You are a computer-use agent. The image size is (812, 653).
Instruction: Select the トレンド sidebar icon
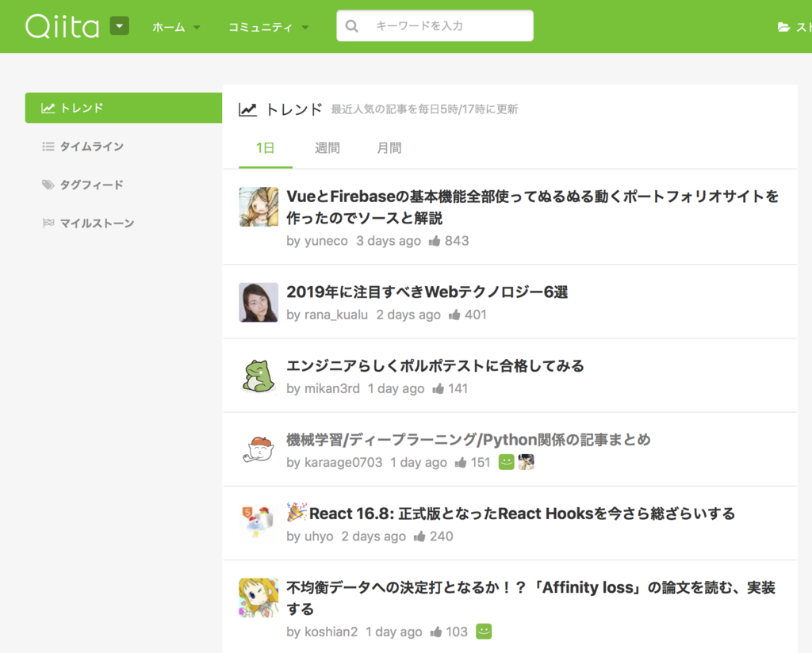tap(49, 108)
